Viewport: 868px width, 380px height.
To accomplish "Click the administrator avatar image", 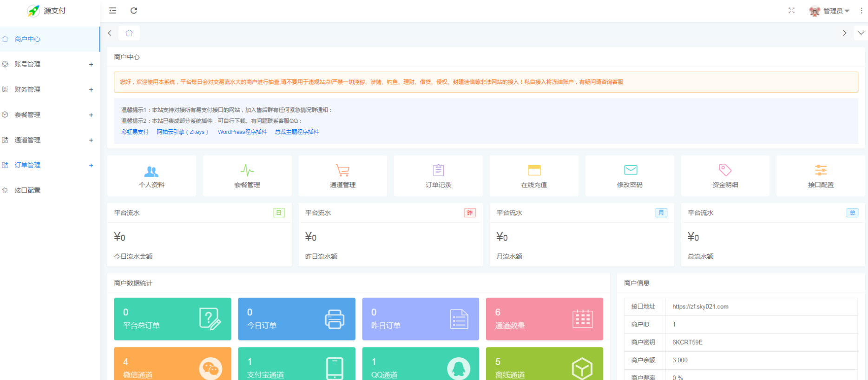I will click(x=815, y=11).
